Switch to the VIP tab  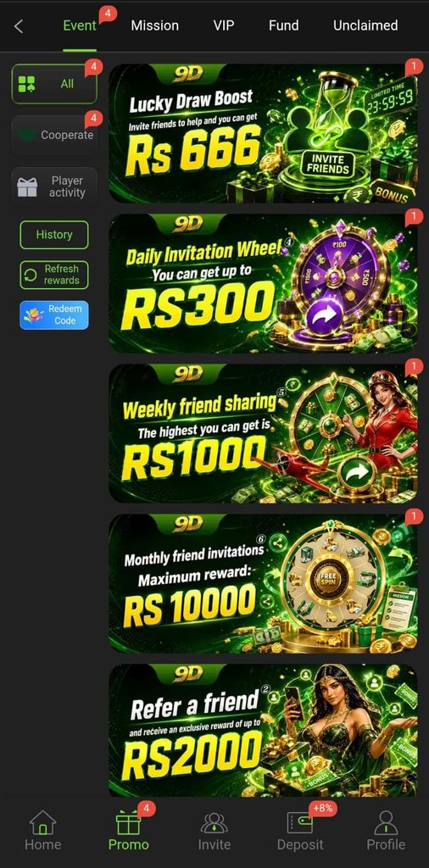pos(224,25)
